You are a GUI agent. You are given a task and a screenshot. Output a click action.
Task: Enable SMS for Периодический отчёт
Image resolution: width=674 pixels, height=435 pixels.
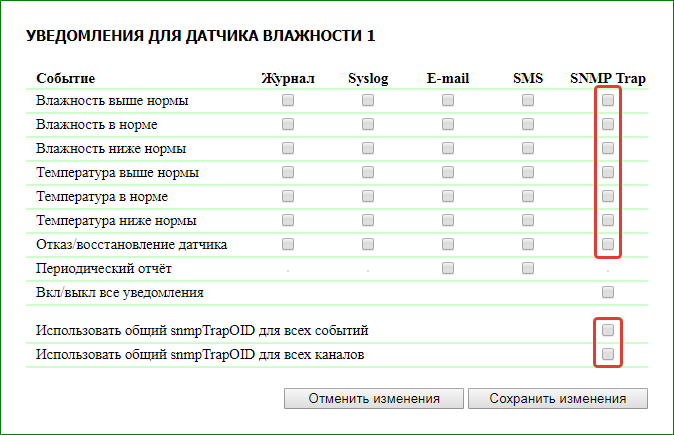click(x=528, y=268)
